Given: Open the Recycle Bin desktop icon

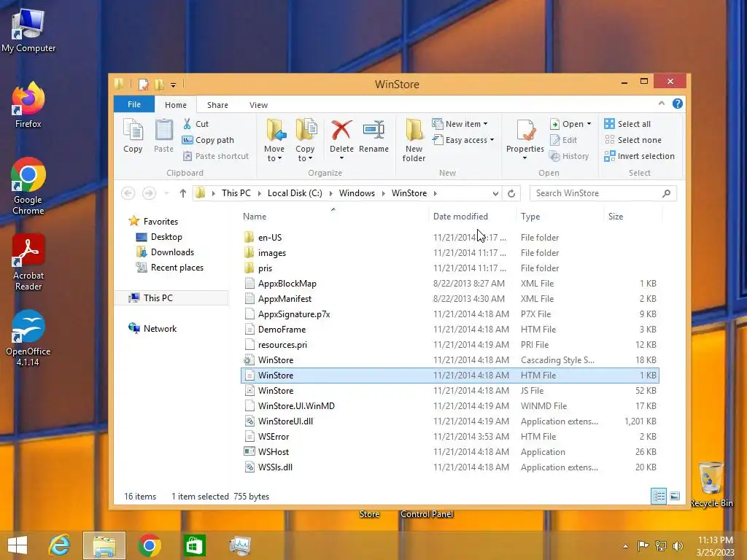Looking at the screenshot, I should (x=711, y=484).
